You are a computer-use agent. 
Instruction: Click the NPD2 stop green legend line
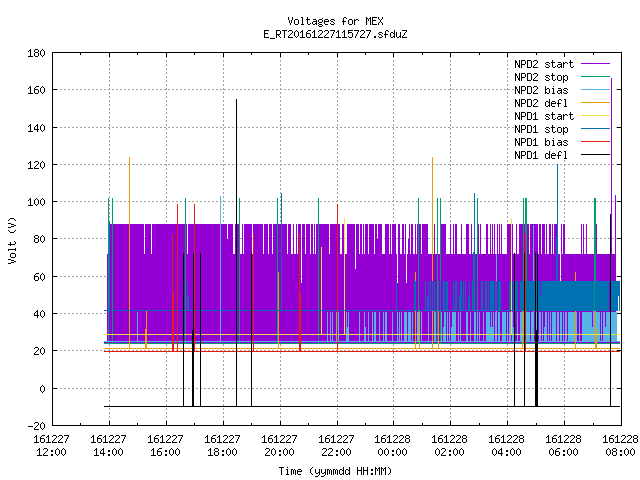coord(595,77)
